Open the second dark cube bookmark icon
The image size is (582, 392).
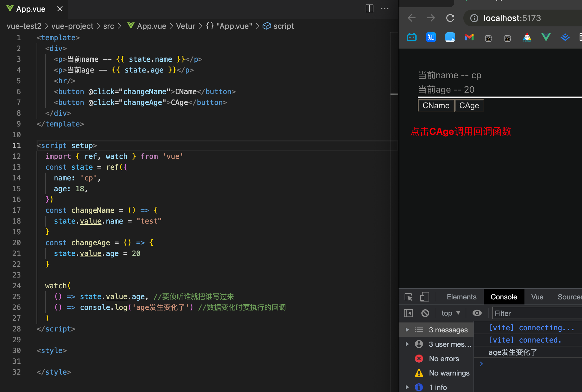[508, 38]
